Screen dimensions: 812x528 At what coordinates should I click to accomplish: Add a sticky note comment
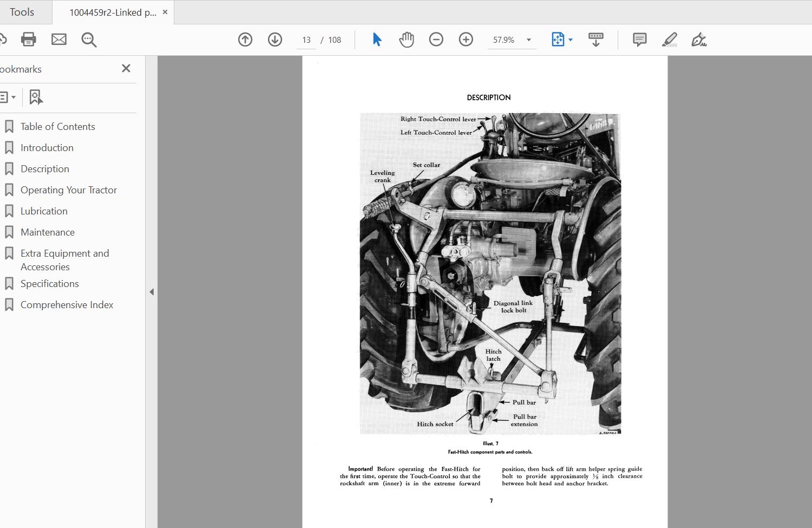tap(640, 40)
